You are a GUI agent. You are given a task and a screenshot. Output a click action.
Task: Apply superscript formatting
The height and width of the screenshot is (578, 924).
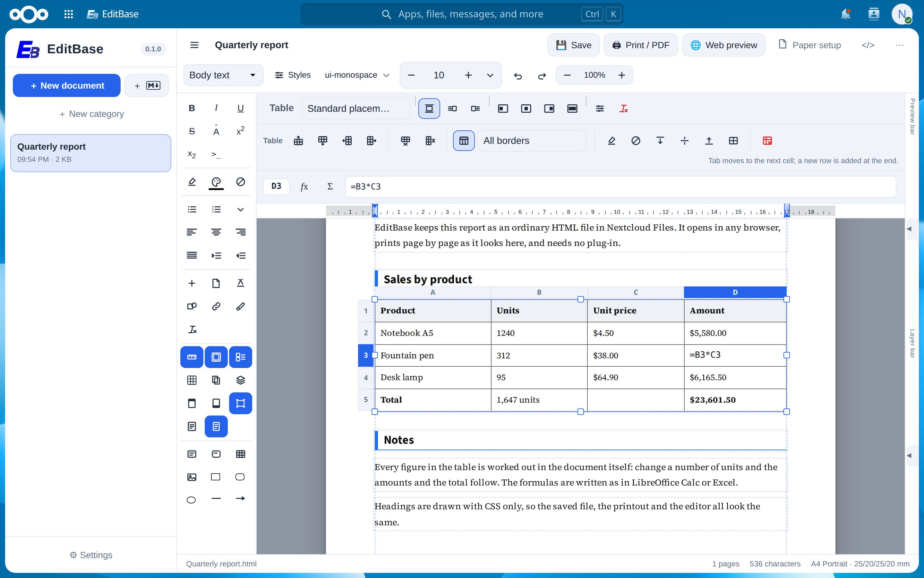[241, 131]
